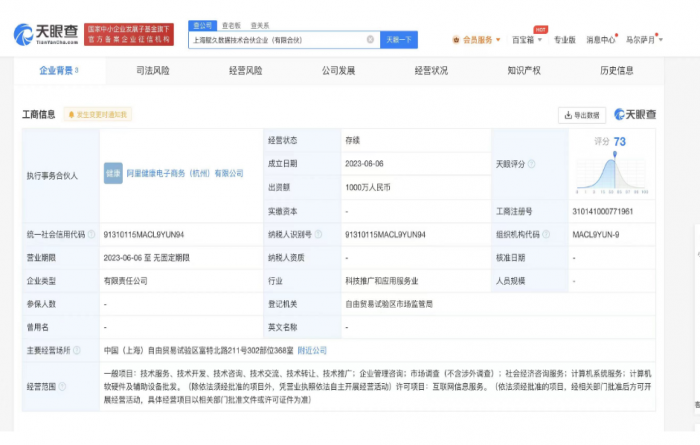Click help icon beside 统一社会信用代码

[91, 234]
